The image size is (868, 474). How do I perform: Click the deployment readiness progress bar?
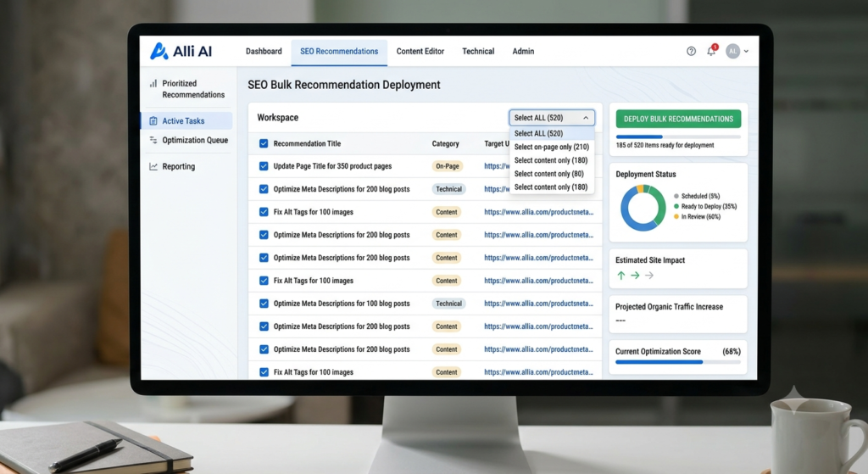678,137
